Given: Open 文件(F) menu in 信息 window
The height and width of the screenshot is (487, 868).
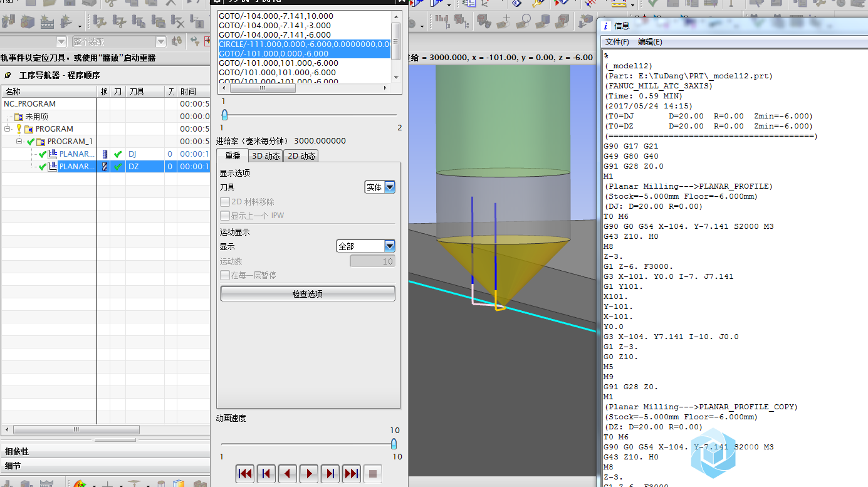Looking at the screenshot, I should pos(617,42).
